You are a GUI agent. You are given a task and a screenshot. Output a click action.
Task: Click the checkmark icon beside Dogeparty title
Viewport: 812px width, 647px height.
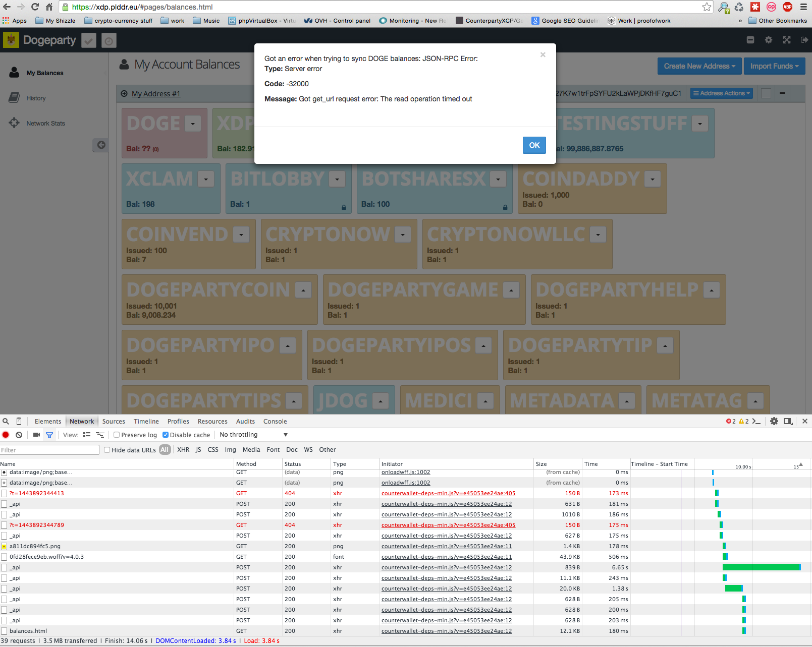point(89,41)
